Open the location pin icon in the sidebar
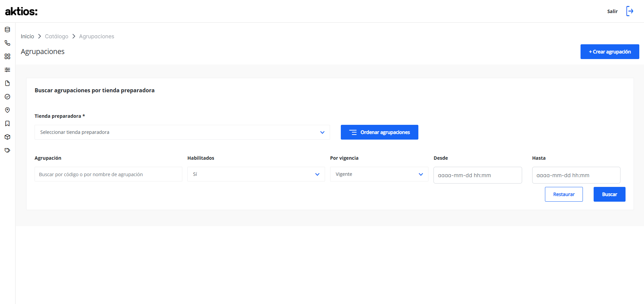The image size is (644, 304). (x=7, y=110)
